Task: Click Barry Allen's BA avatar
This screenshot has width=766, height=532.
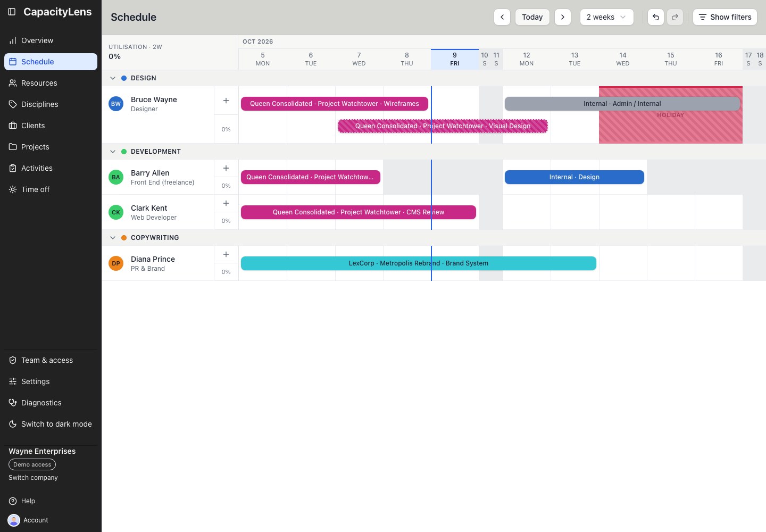Action: point(116,177)
